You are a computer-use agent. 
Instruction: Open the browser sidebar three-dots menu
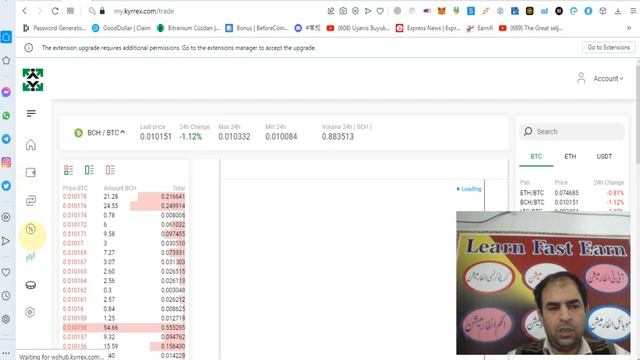point(6,353)
